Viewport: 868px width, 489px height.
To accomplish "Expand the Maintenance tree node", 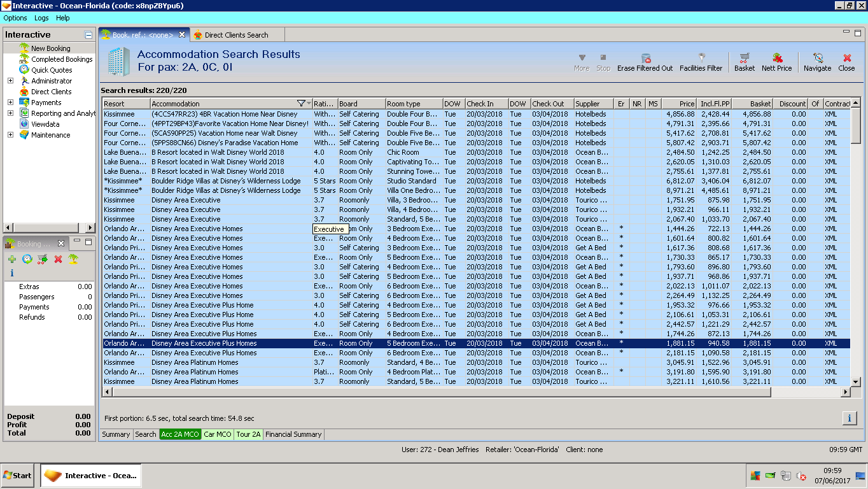I will click(10, 135).
